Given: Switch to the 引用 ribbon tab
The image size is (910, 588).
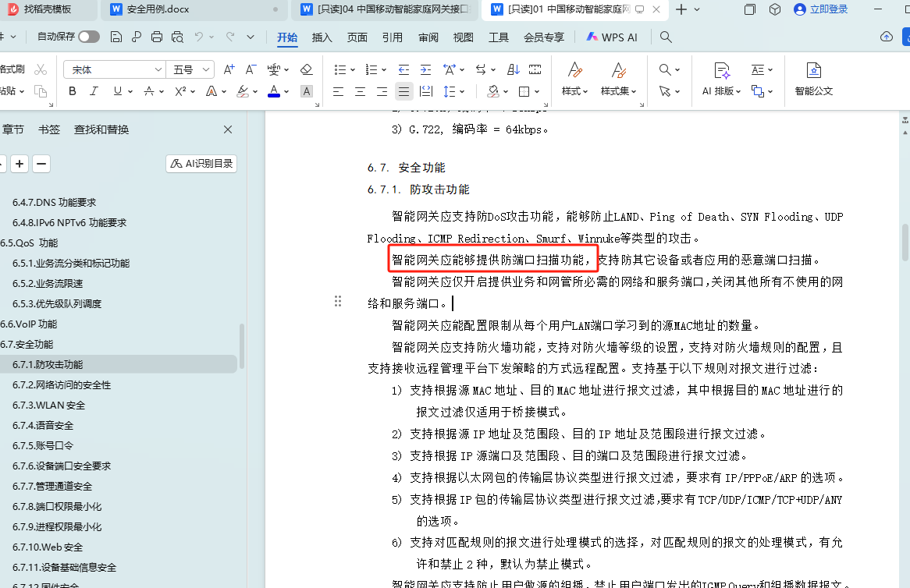Looking at the screenshot, I should 393,37.
